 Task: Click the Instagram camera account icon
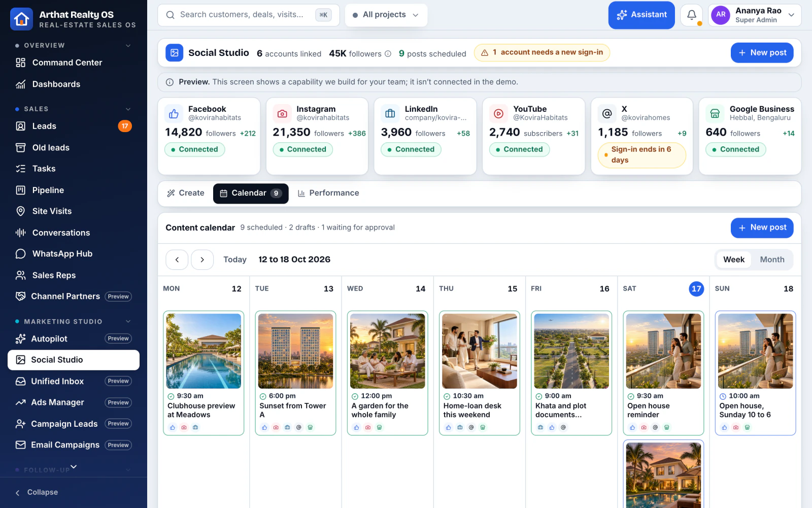tap(282, 113)
